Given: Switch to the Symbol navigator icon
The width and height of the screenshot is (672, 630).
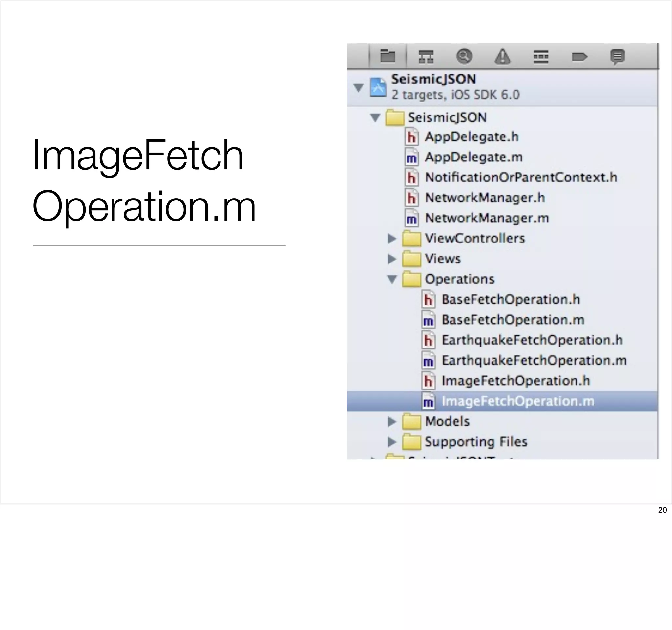Looking at the screenshot, I should [x=426, y=56].
